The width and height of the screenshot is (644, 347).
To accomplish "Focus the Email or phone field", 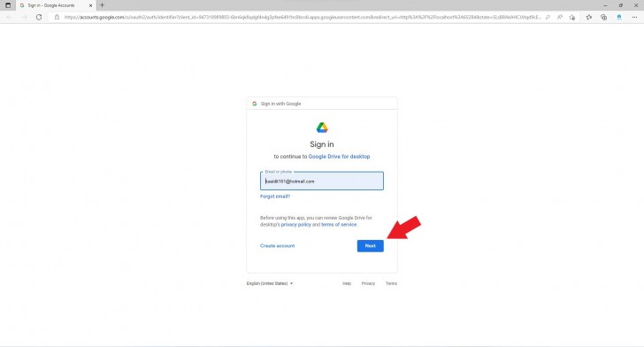I will tap(322, 181).
